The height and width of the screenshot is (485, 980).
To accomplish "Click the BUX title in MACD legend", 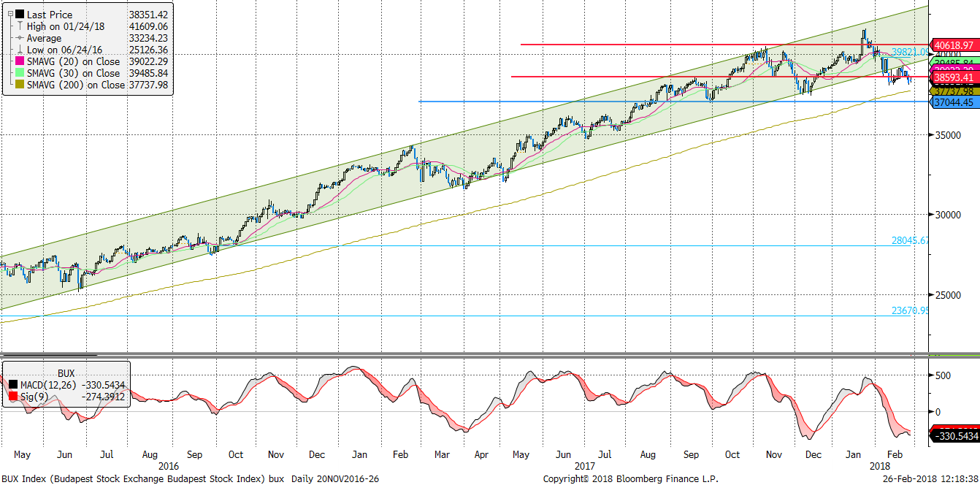I will 66,373.
